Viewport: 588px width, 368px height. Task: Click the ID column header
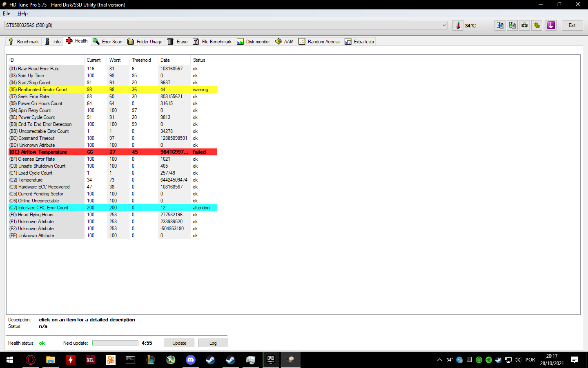pyautogui.click(x=46, y=60)
